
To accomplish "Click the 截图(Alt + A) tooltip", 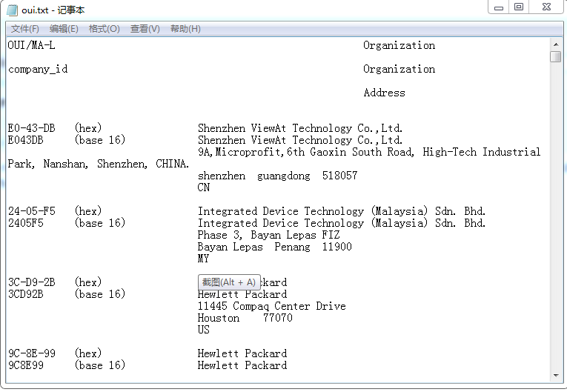I will click(x=229, y=282).
